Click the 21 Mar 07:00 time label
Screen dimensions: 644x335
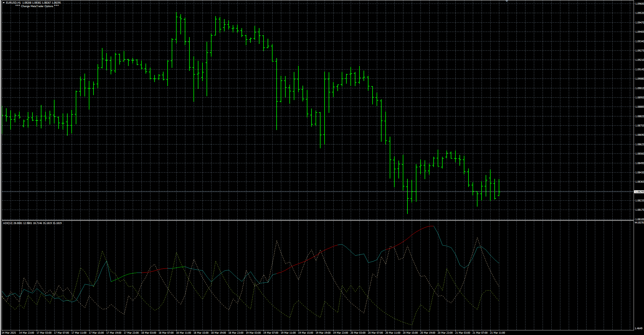[480, 333]
